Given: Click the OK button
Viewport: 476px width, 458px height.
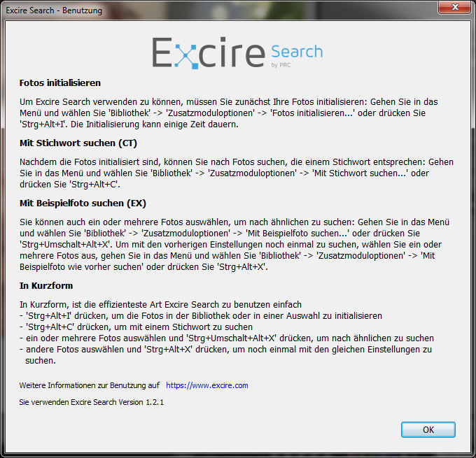Looking at the screenshot, I should (x=428, y=429).
